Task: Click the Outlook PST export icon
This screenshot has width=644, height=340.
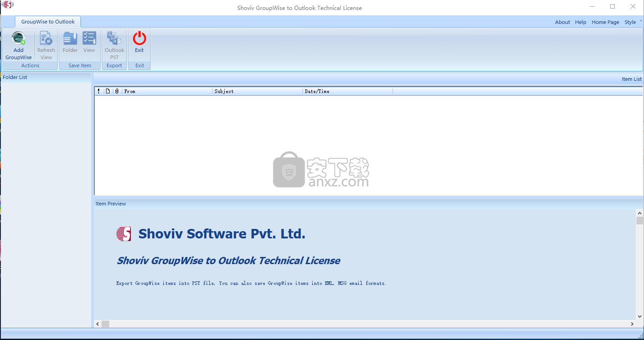Action: tap(114, 38)
